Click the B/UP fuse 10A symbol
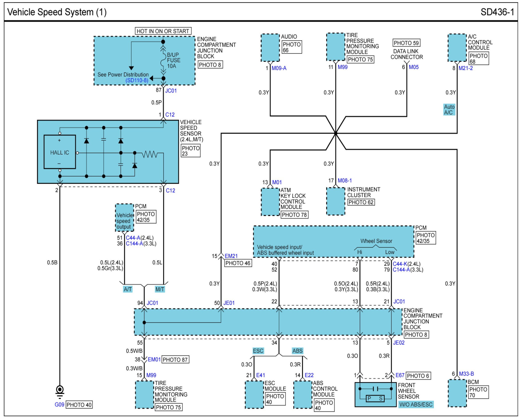 (163, 60)
